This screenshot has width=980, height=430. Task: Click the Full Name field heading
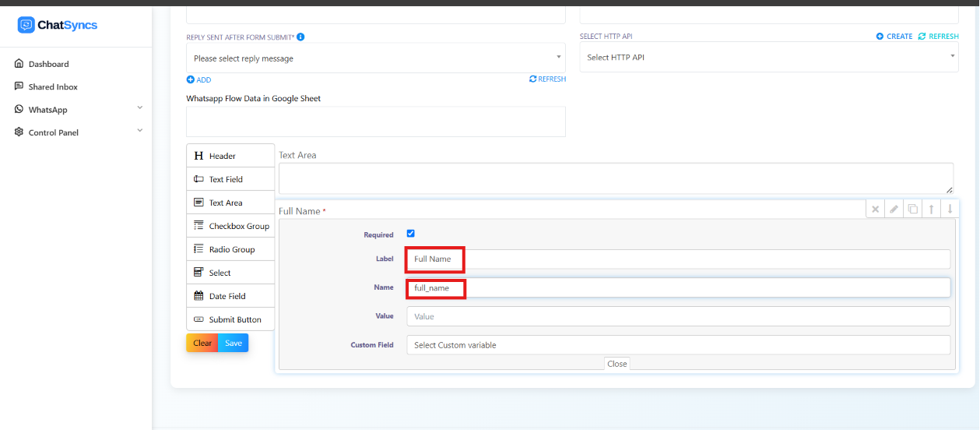[x=299, y=211]
